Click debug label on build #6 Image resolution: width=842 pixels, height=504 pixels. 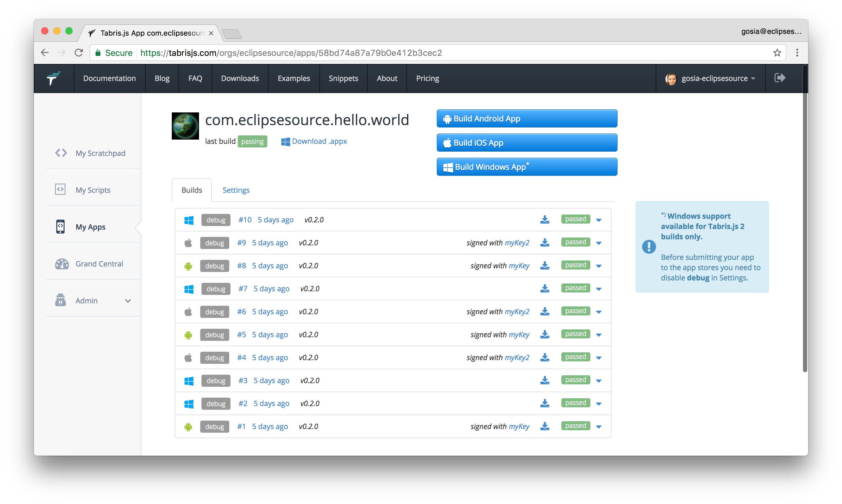click(x=214, y=312)
